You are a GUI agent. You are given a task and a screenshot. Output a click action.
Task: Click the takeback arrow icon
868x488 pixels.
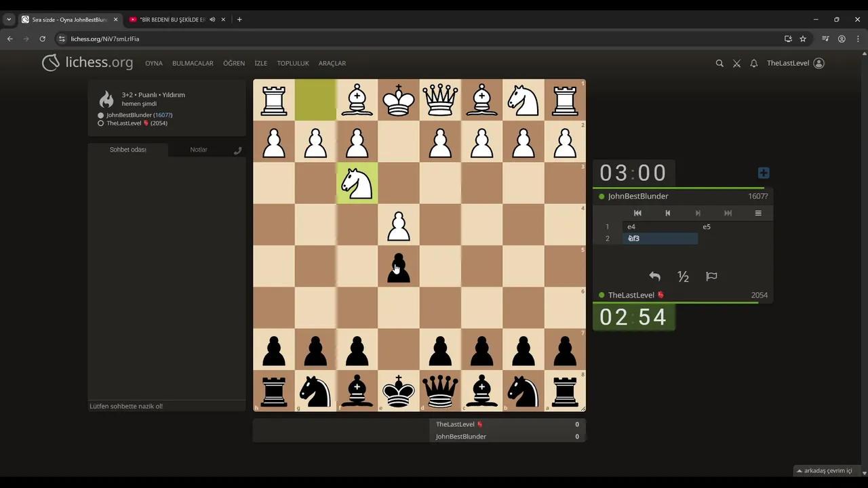(x=654, y=277)
